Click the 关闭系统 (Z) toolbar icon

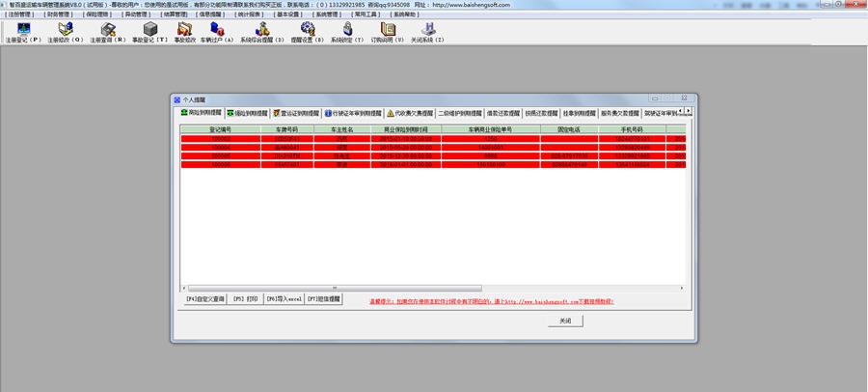(427, 31)
